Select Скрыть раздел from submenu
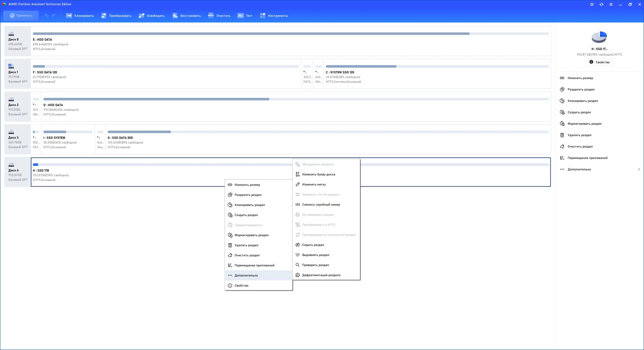Image resolution: width=644 pixels, height=350 pixels. click(313, 245)
